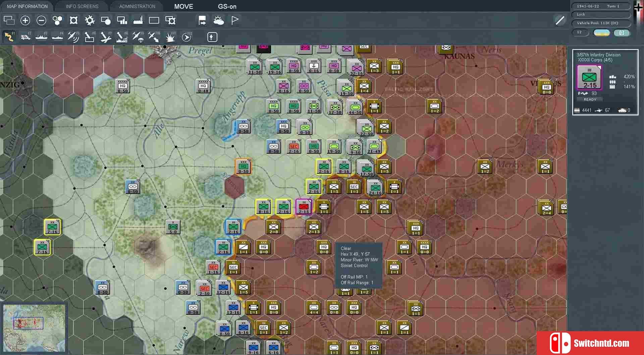Click the READY status button
644x355 pixels.
(590, 99)
